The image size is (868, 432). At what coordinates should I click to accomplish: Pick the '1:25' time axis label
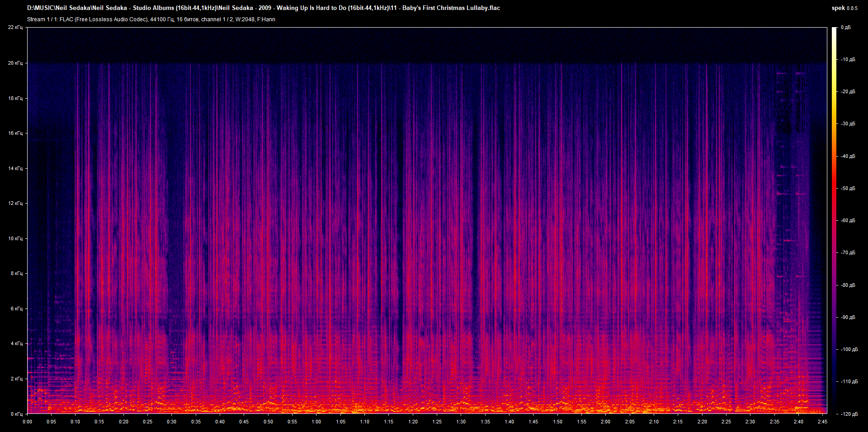point(437,422)
